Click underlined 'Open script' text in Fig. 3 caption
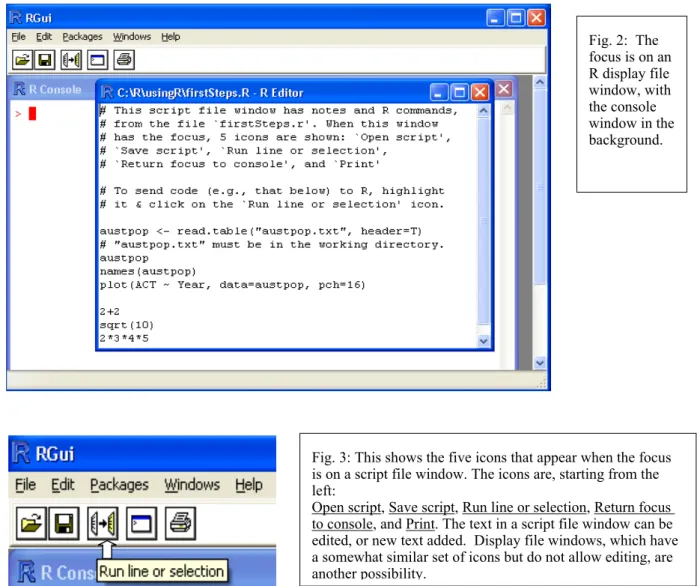The image size is (697, 586). click(x=346, y=507)
